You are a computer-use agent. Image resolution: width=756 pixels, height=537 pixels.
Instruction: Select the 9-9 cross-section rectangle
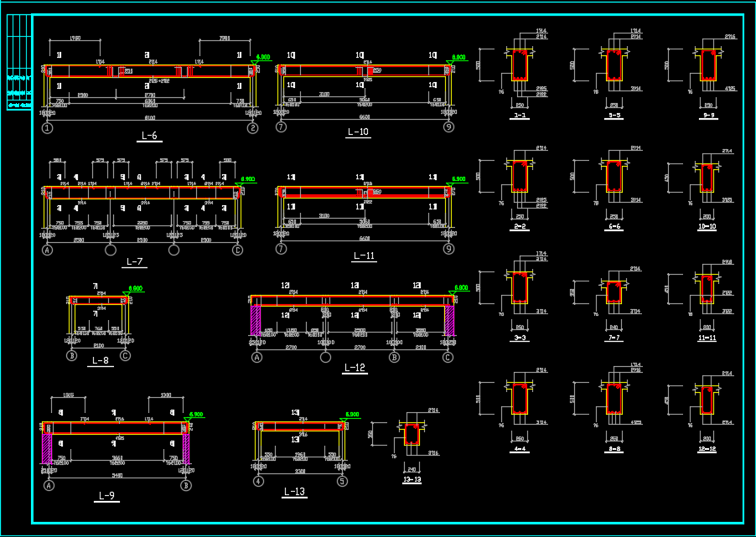click(708, 65)
